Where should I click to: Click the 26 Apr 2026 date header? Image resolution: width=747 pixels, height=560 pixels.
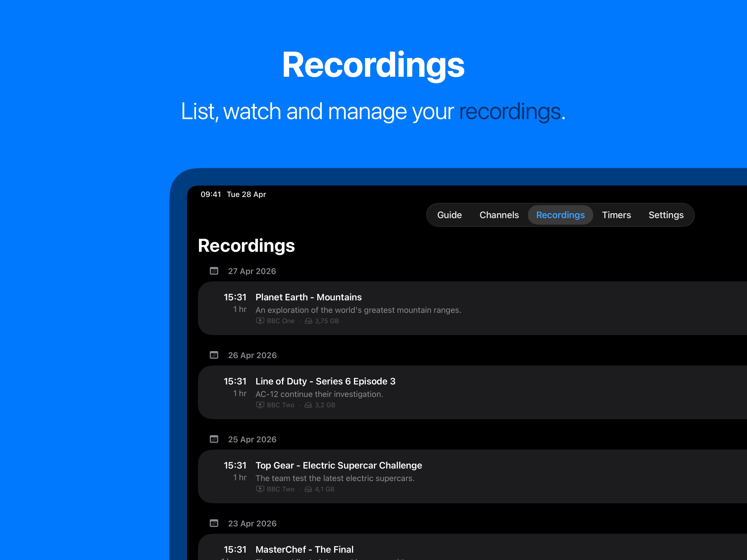point(252,355)
